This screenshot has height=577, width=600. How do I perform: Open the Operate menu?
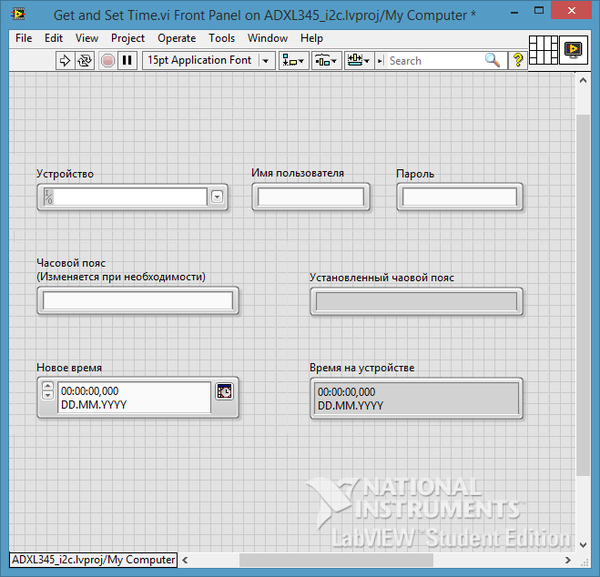point(177,38)
